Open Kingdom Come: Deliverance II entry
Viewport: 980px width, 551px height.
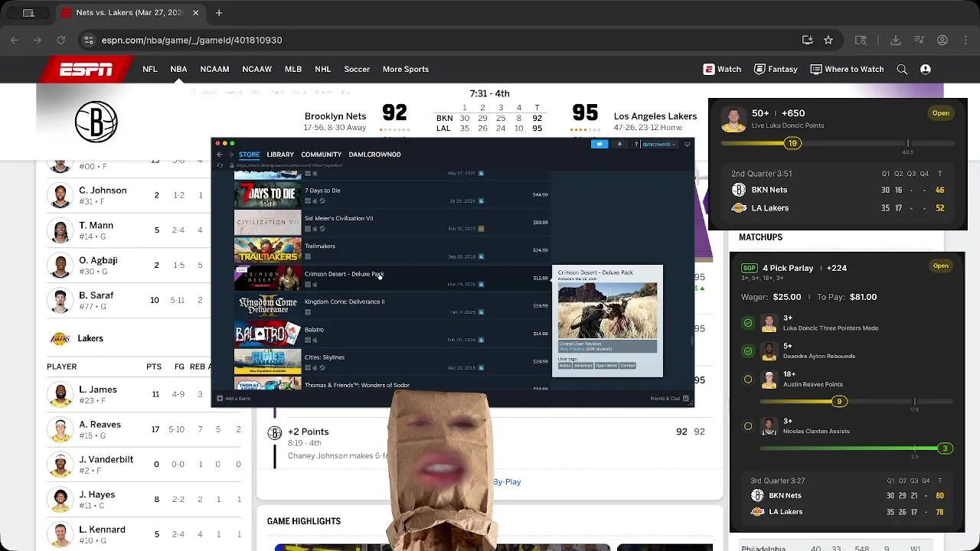pyautogui.click(x=391, y=305)
